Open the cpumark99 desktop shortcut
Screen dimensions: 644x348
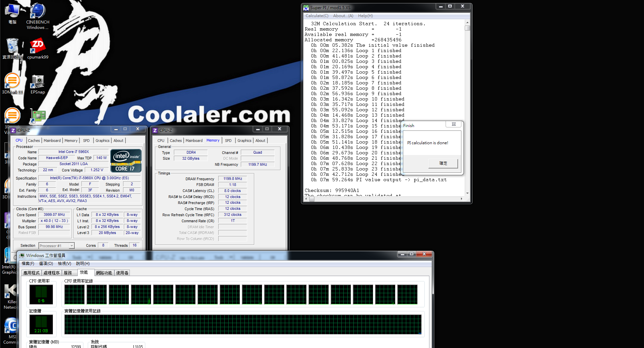tap(38, 49)
